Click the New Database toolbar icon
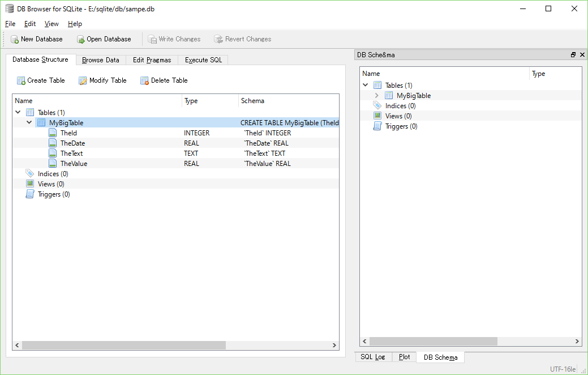588x375 pixels. [14, 39]
